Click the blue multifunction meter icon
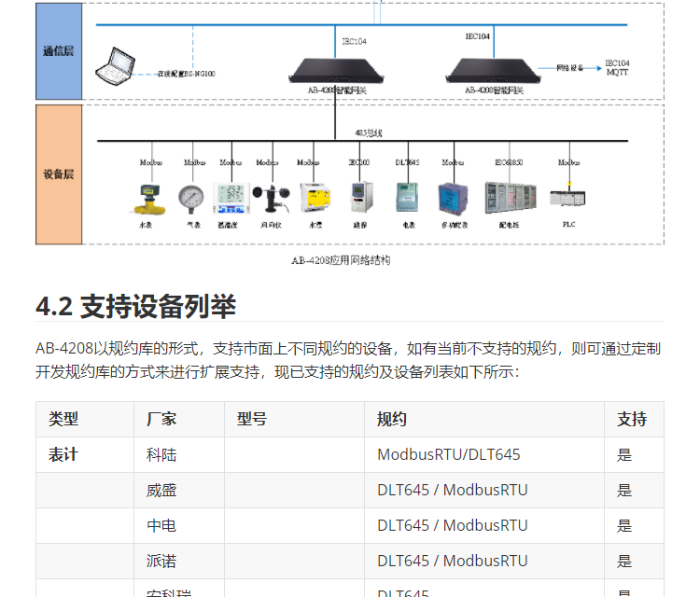Viewport: 700px width, 597px height. click(x=453, y=199)
